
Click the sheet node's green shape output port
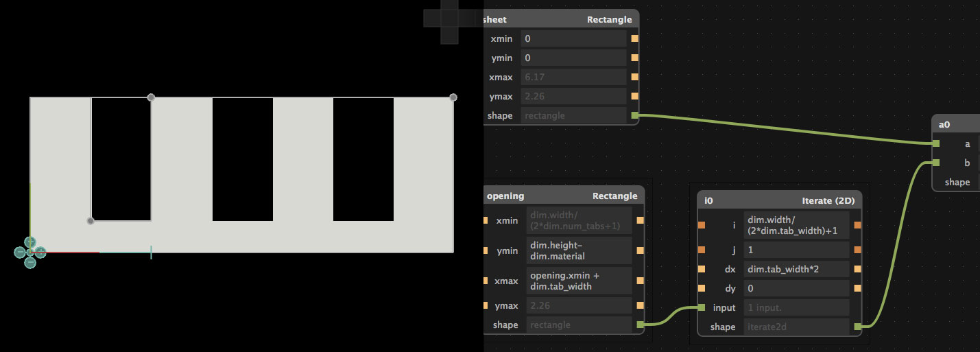pyautogui.click(x=634, y=115)
